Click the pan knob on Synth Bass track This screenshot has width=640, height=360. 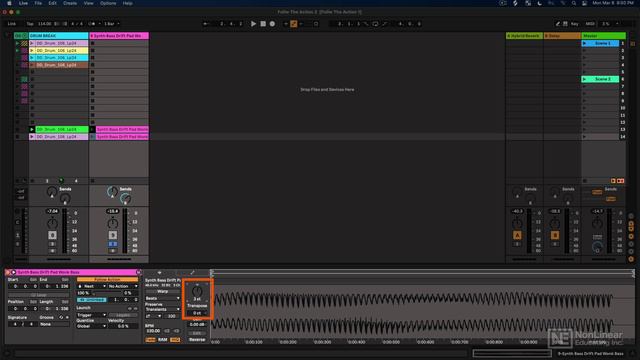coord(113,223)
